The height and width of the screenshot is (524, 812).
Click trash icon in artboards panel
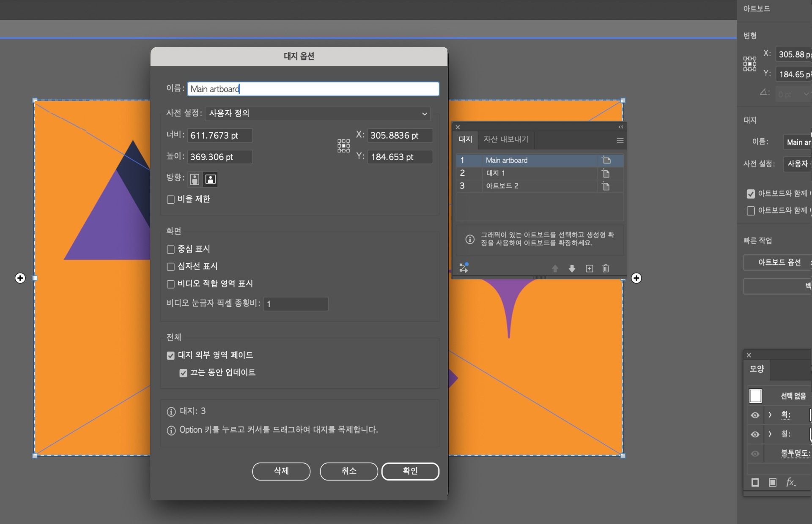point(606,268)
